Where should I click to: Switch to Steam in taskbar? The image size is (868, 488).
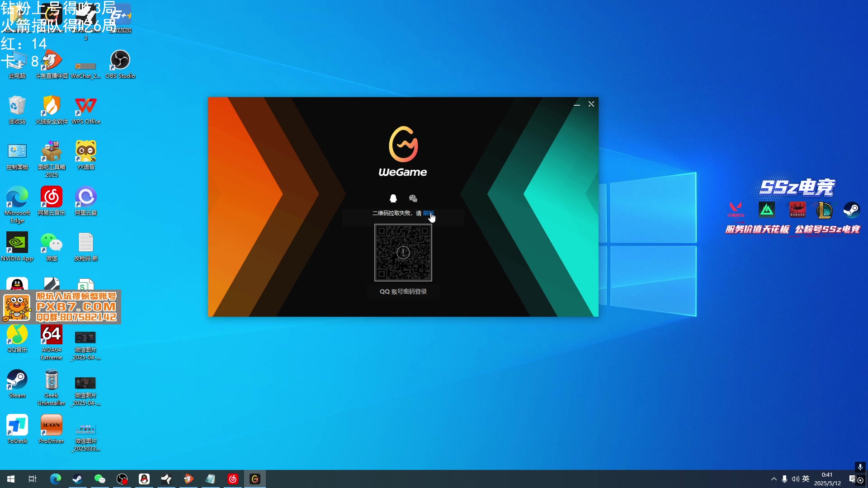tap(77, 479)
